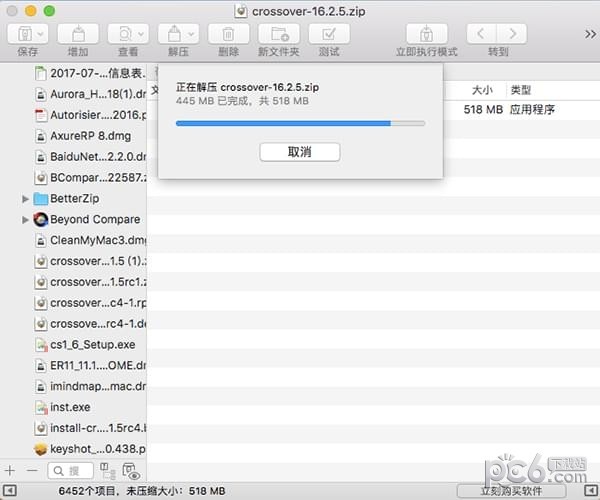Click the 删除 (Delete) trash icon
Viewport: 600px width, 500px height.
(228, 34)
